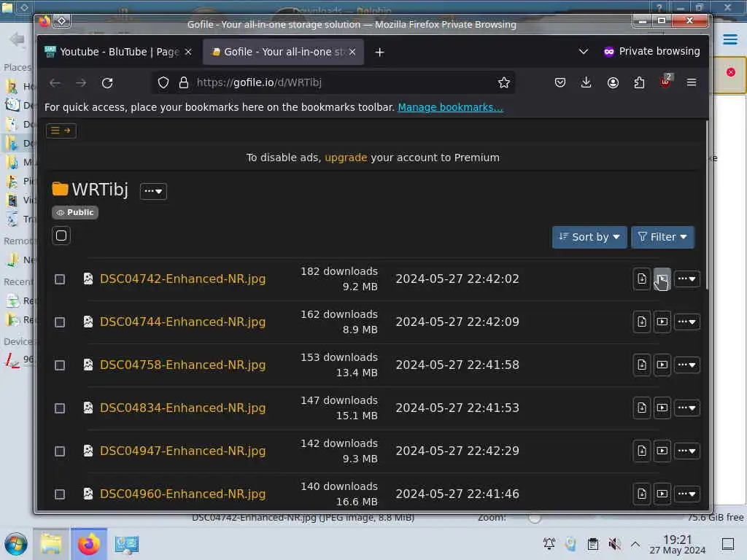Open DSC04947-Enhanced-NR.jpg file link

[182, 451]
